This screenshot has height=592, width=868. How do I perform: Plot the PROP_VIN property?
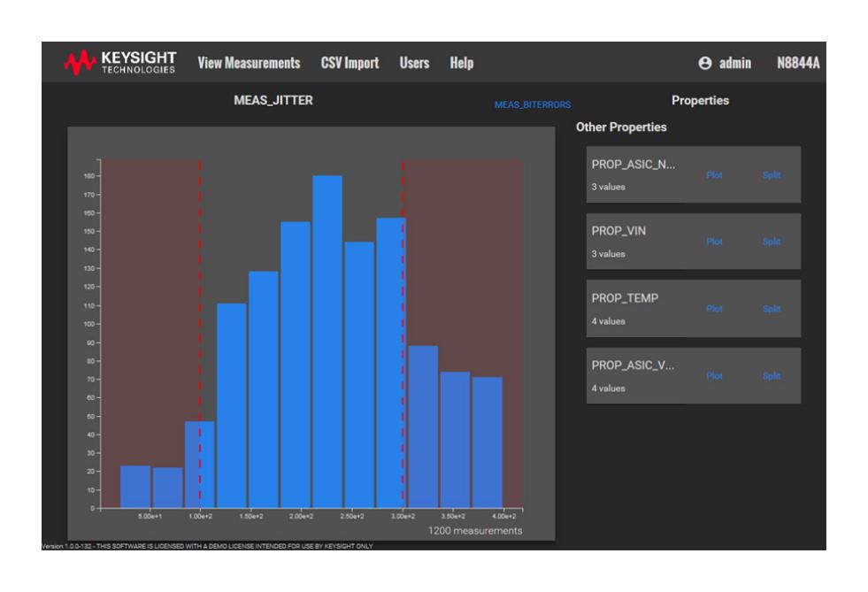pos(714,242)
